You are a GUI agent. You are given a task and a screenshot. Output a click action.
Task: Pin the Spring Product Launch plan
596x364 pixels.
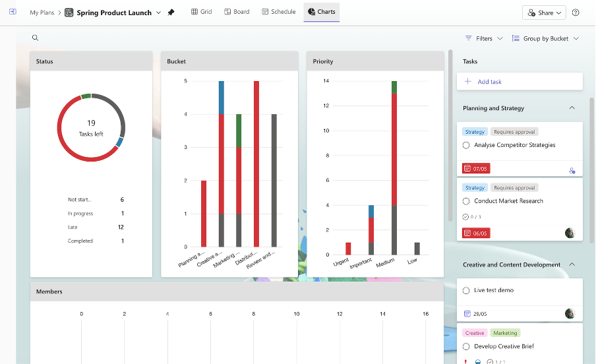tap(171, 13)
